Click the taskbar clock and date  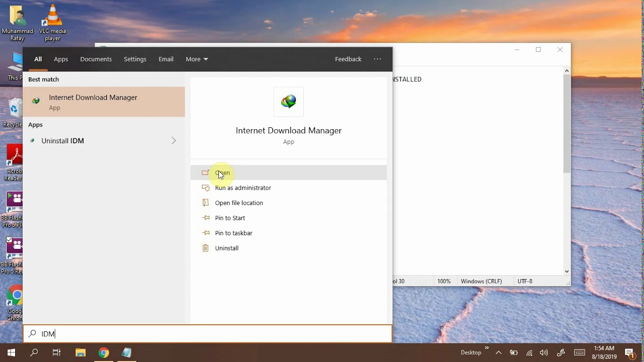604,352
